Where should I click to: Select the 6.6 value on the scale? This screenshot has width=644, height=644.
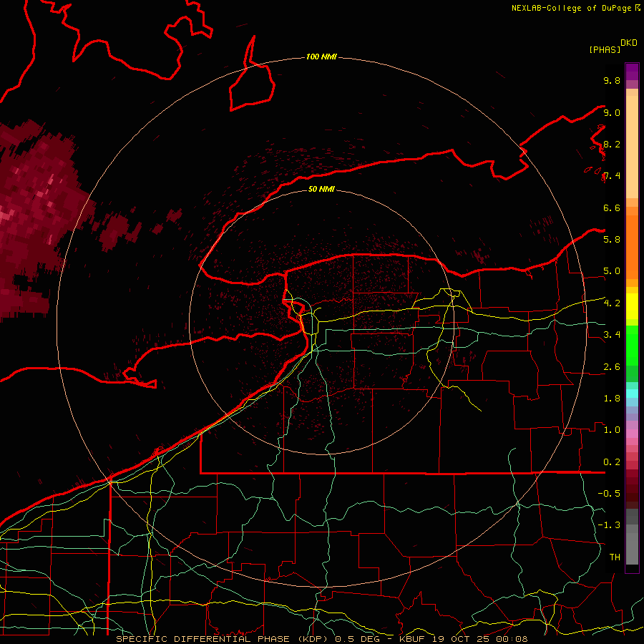612,208
